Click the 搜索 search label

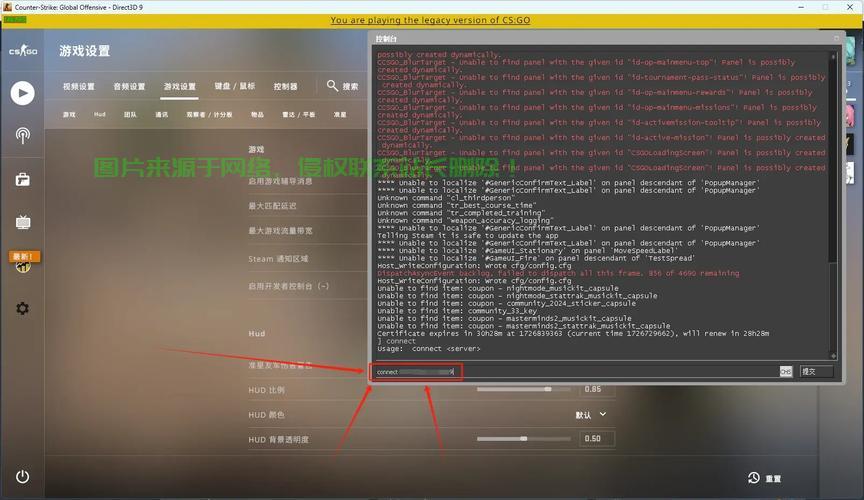350,87
